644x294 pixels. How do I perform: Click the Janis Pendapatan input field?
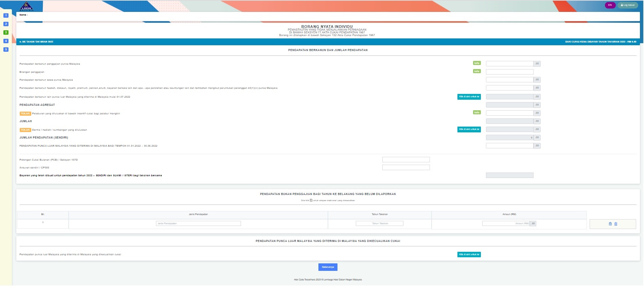point(198,224)
